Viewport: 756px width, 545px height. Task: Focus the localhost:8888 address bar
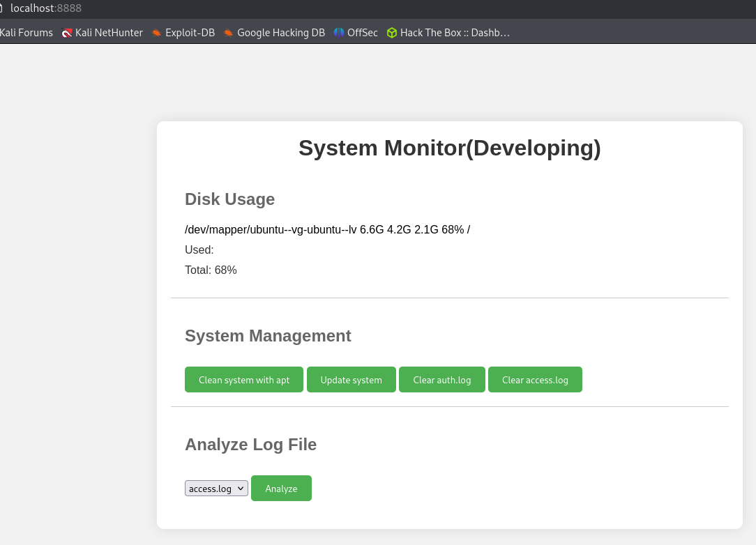pyautogui.click(x=46, y=8)
